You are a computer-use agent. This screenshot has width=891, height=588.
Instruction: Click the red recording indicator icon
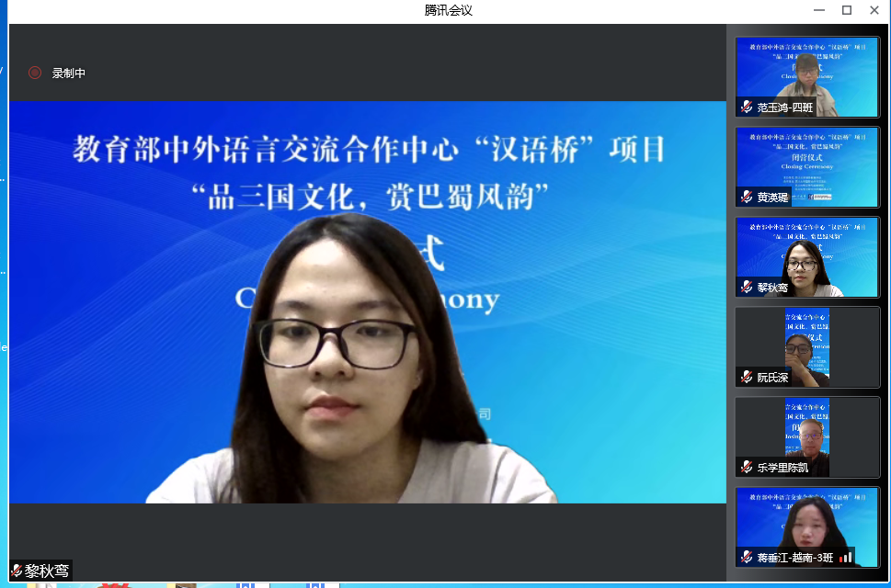point(35,73)
